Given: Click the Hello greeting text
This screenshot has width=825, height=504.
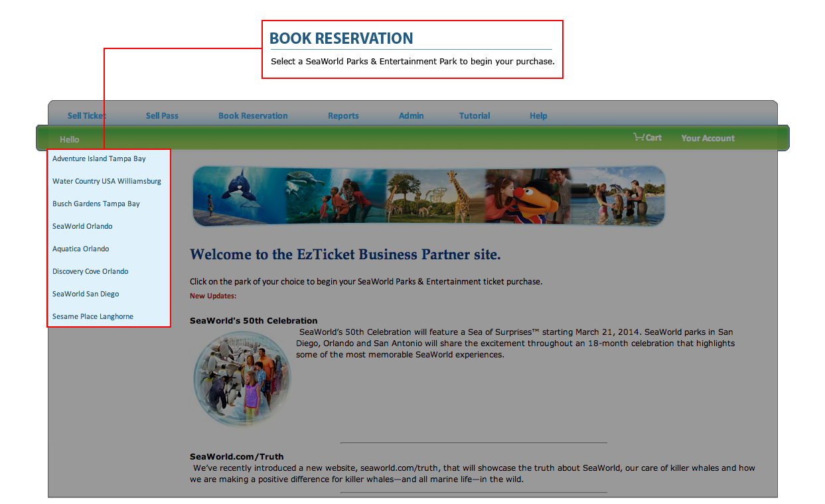Looking at the screenshot, I should point(69,139).
